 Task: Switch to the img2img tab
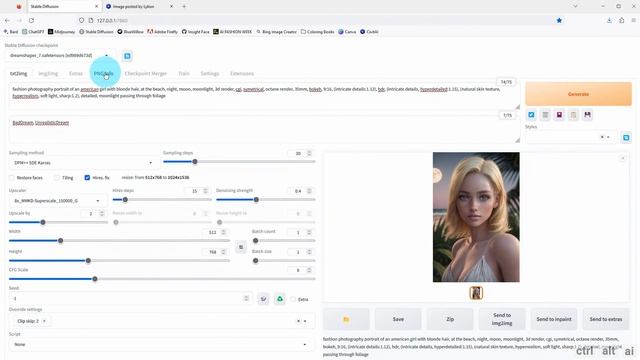[x=48, y=73]
